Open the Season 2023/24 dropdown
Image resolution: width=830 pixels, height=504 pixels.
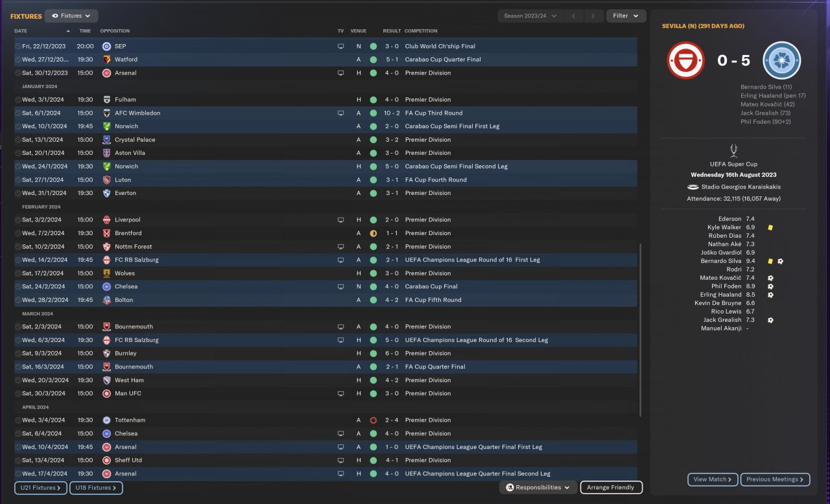(x=530, y=16)
